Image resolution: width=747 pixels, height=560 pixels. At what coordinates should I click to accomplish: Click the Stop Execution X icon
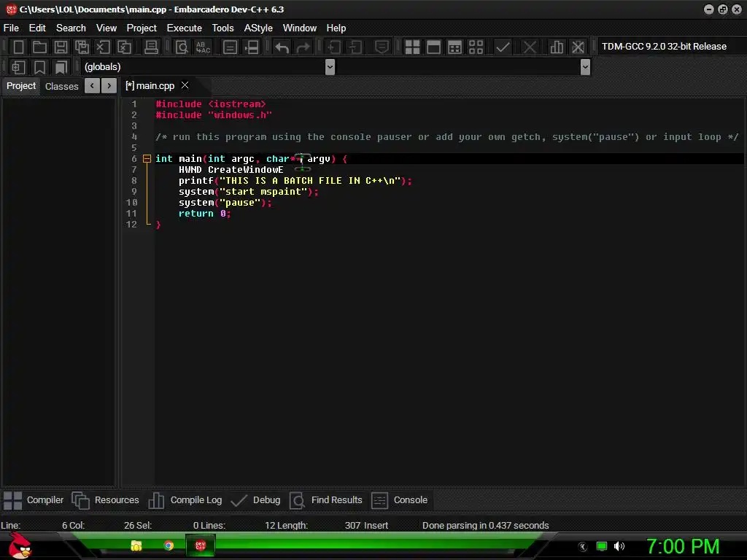coord(530,47)
